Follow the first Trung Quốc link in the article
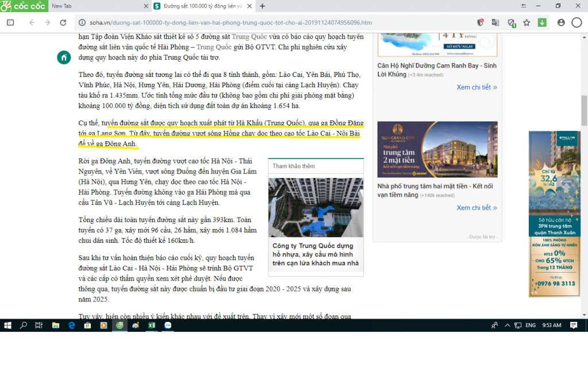The width and height of the screenshot is (588, 388). pyautogui.click(x=249, y=37)
